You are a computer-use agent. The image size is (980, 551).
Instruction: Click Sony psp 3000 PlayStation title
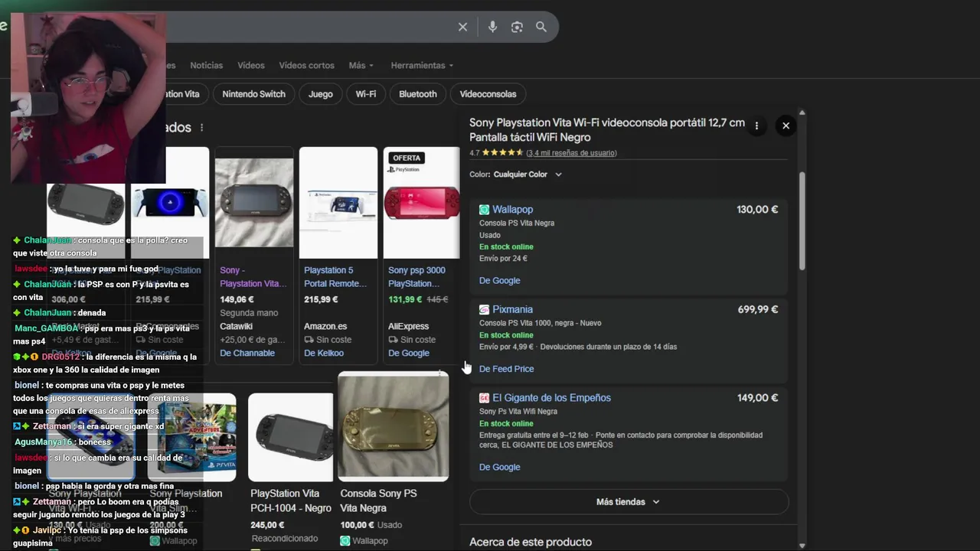(416, 277)
